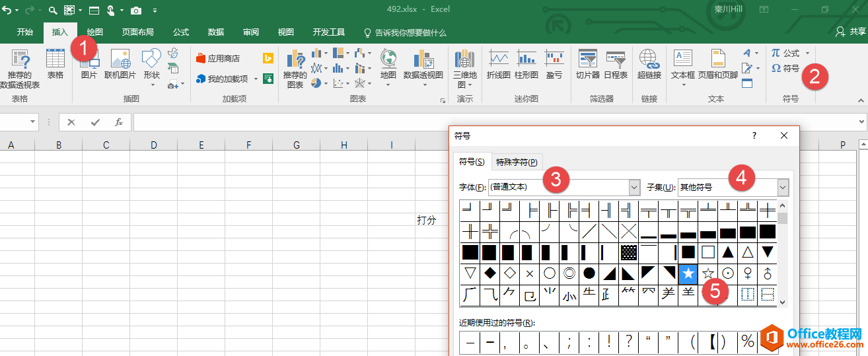
Task: Open the 页面布局 ribbon tab
Action: [x=137, y=32]
